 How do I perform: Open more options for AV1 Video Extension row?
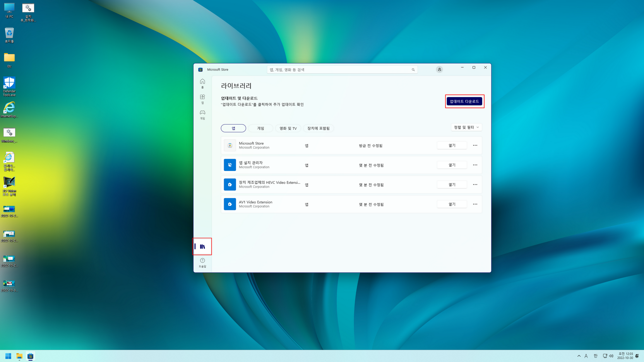[475, 204]
